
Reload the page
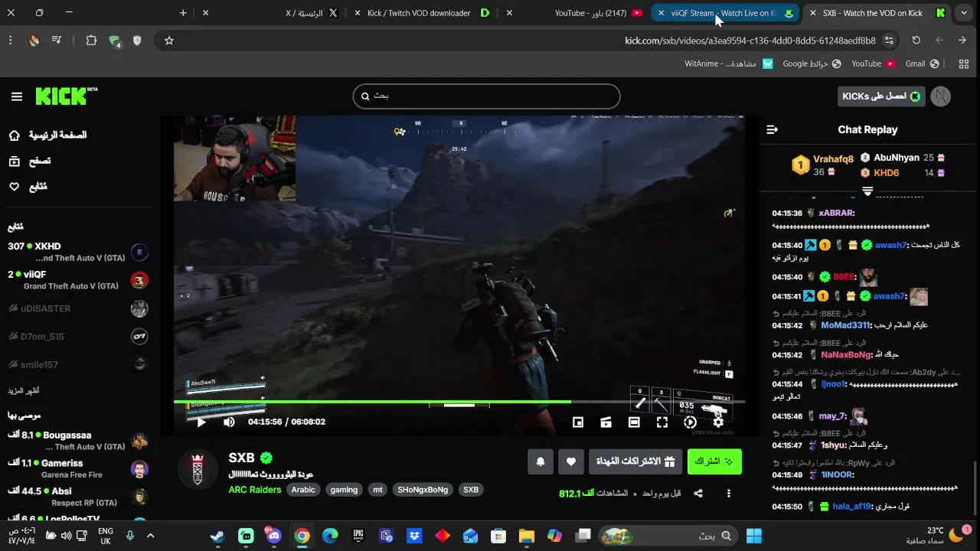916,41
